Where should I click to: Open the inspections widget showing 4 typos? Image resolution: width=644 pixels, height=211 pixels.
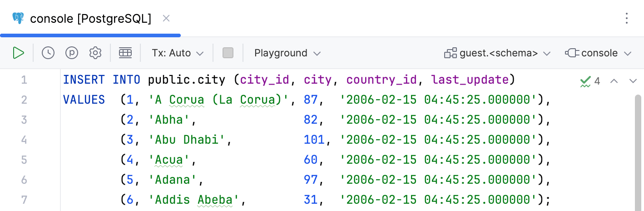click(x=590, y=81)
